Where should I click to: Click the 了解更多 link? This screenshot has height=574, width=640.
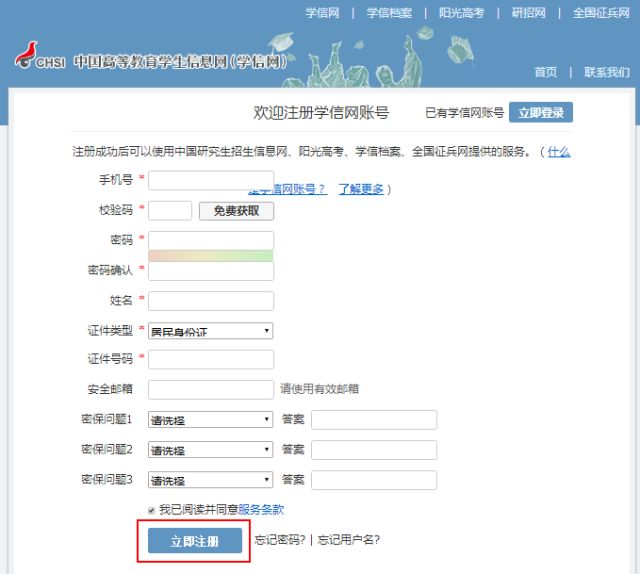[361, 189]
